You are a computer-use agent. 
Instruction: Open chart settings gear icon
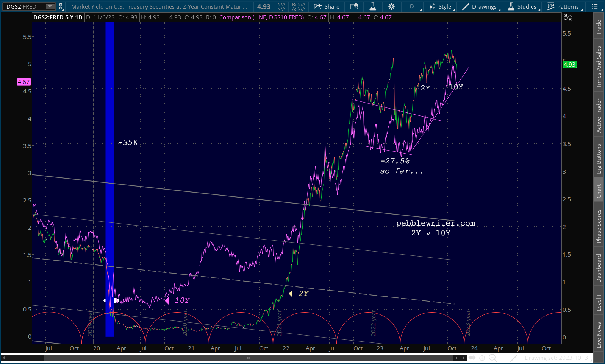[x=391, y=6]
